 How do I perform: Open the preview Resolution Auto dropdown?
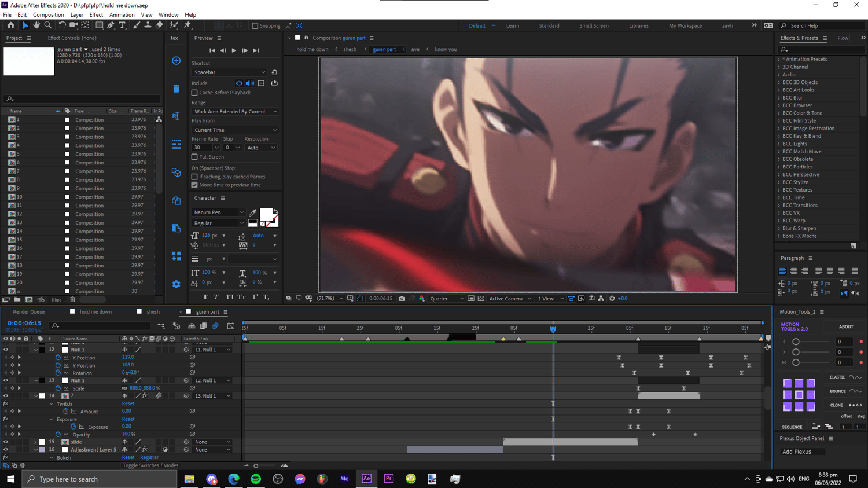pyautogui.click(x=260, y=148)
